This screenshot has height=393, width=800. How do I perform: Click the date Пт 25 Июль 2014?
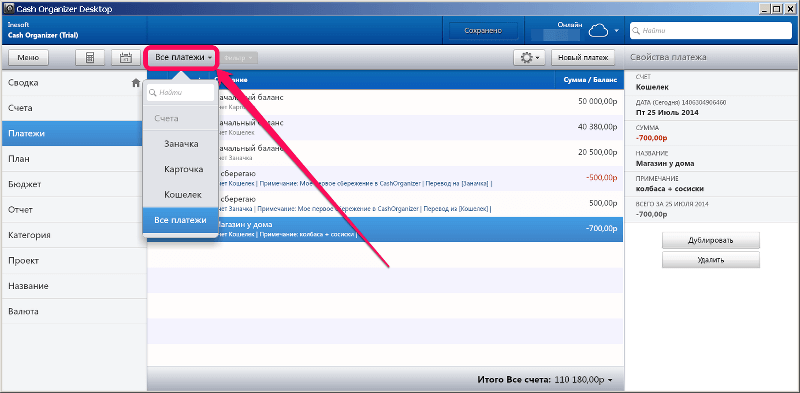[x=667, y=113]
